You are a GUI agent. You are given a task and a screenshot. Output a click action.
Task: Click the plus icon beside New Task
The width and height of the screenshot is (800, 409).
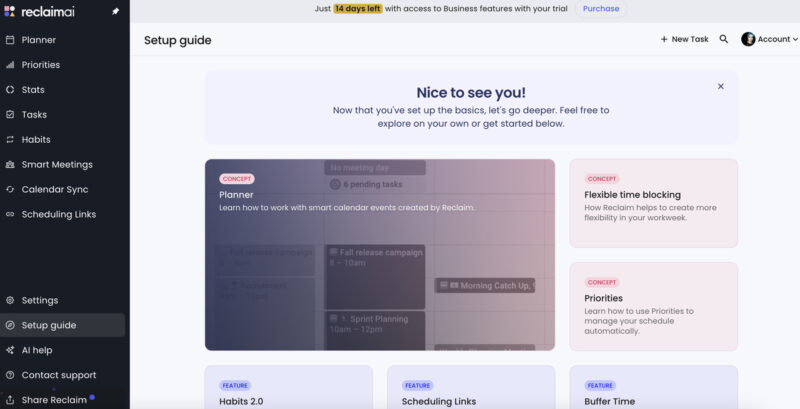click(664, 39)
